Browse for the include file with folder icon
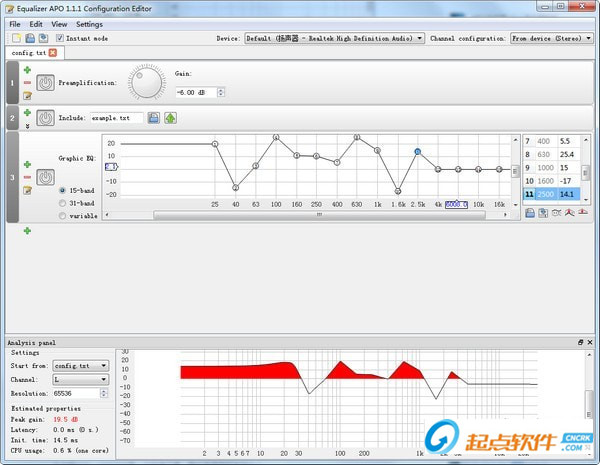600x465 pixels. point(153,118)
